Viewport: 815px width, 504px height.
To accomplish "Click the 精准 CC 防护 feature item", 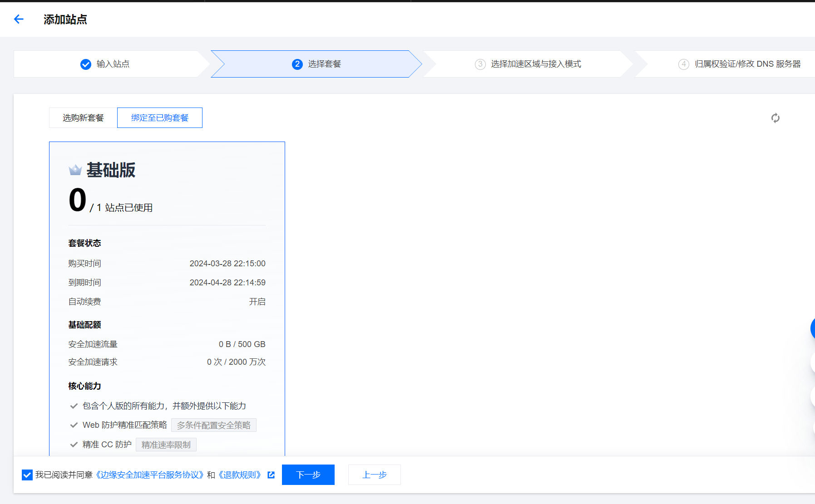I will coord(107,445).
